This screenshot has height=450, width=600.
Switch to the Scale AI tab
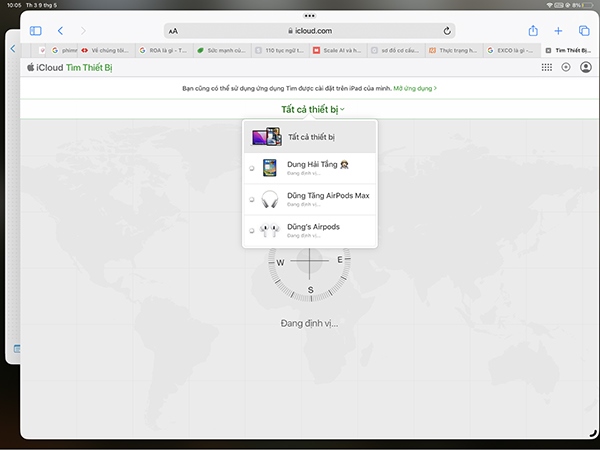[x=336, y=49]
